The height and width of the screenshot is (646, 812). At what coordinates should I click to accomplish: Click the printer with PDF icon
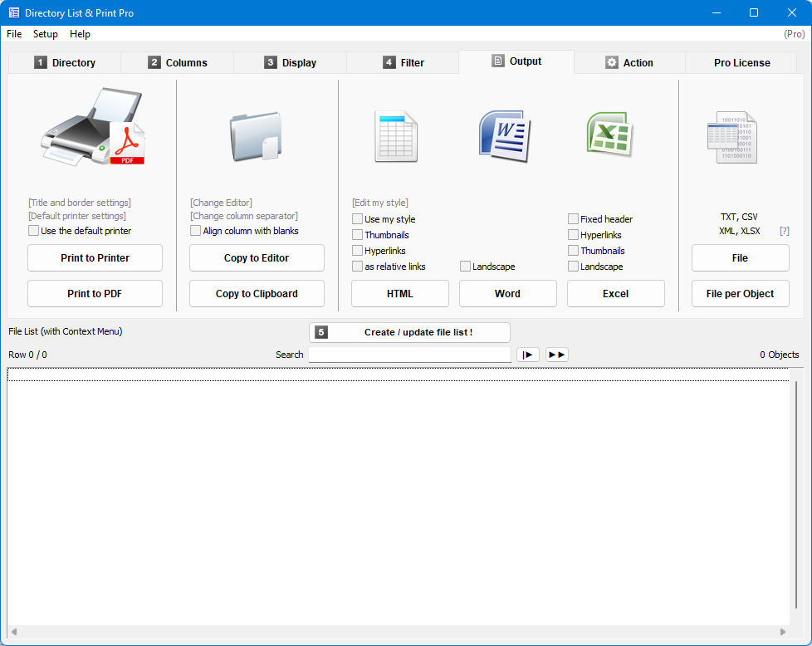pos(94,127)
